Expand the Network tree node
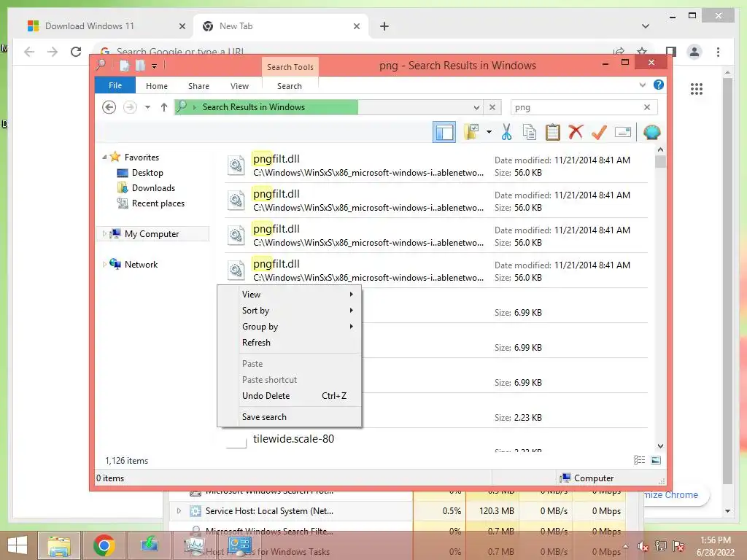 coord(104,264)
